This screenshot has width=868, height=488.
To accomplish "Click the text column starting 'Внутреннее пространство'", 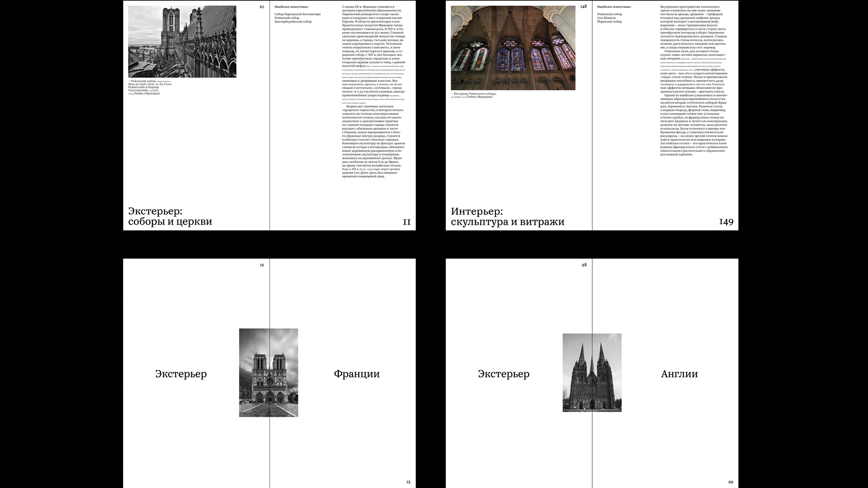I will tap(693, 81).
